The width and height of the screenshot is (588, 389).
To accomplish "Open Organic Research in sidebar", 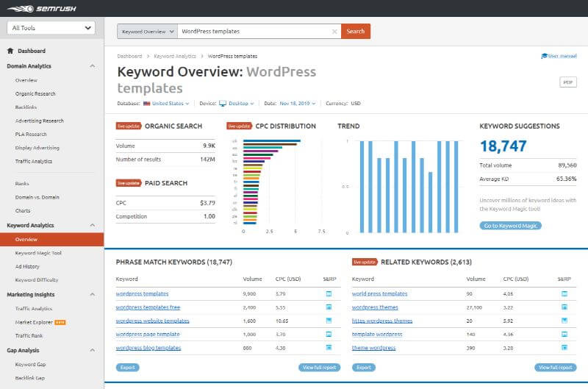I will coord(35,94).
